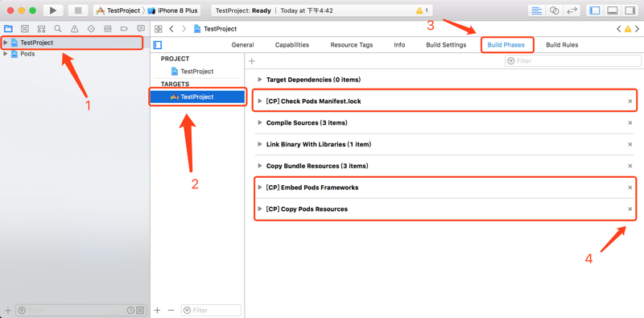Expand Target Dependencies section

259,79
